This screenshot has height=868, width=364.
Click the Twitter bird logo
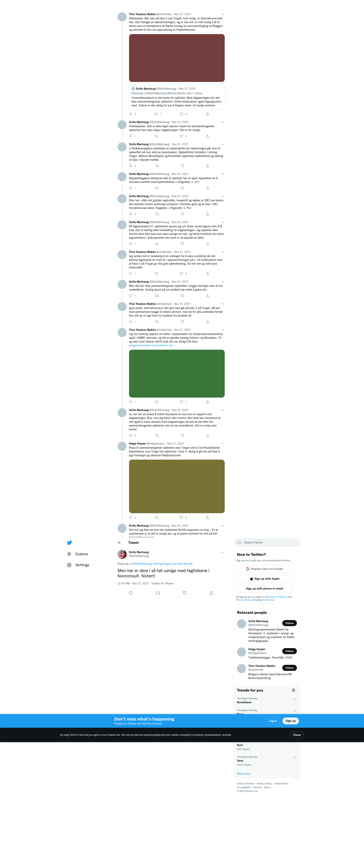click(x=69, y=543)
